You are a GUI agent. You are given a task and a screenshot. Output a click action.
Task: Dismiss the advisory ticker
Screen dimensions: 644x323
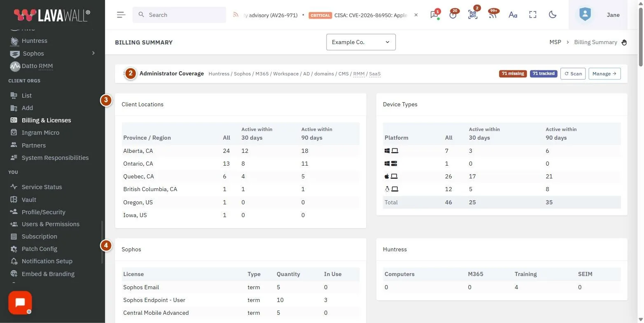pos(416,15)
